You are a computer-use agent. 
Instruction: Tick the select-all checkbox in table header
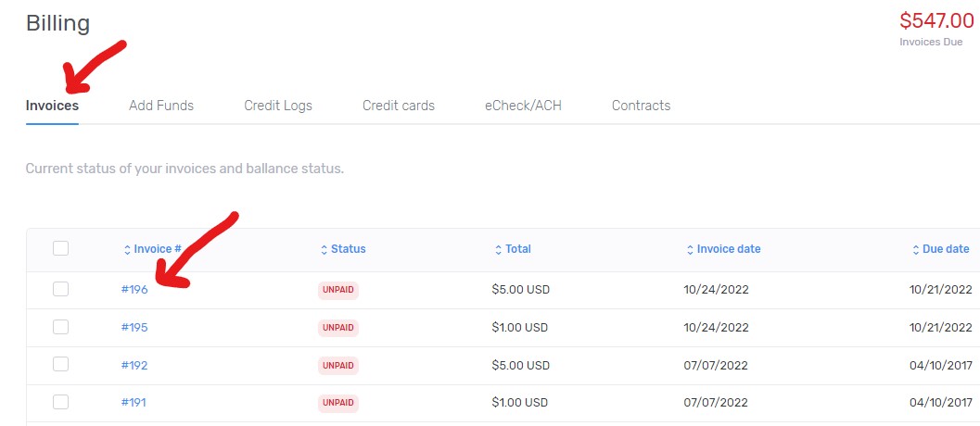[60, 248]
